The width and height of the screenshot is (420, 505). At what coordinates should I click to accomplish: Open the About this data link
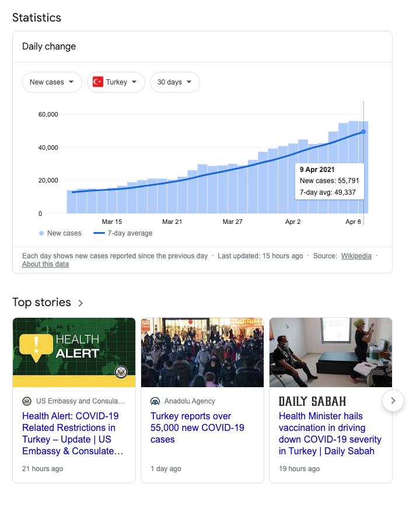click(x=45, y=264)
